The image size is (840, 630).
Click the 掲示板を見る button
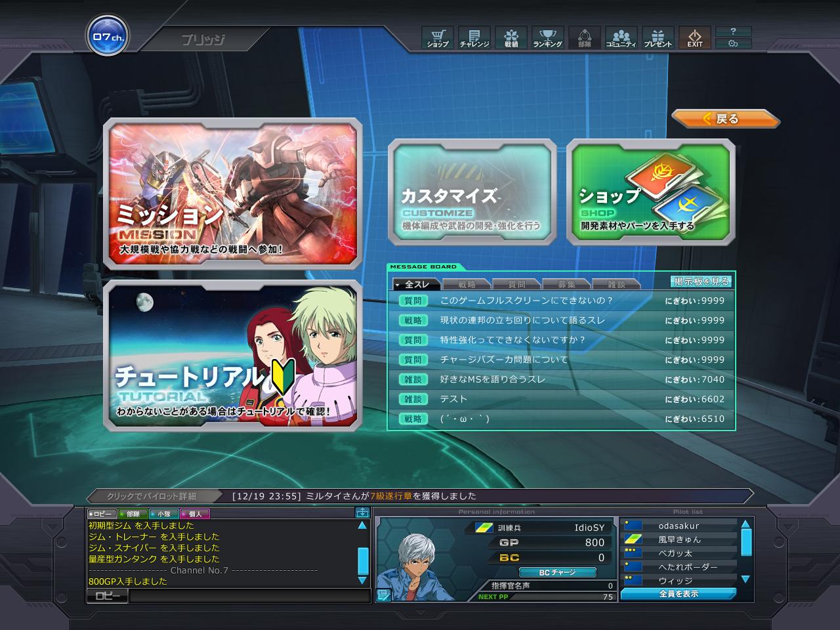tap(700, 282)
